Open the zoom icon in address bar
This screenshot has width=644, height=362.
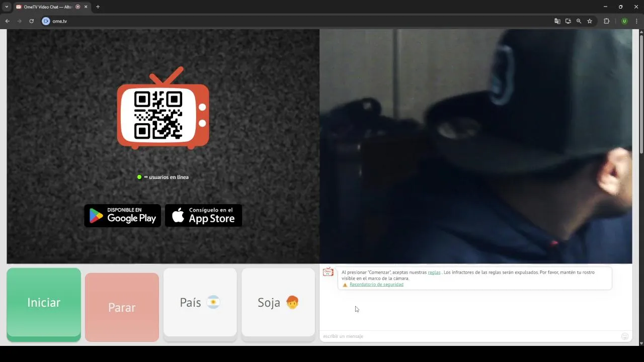[579, 21]
